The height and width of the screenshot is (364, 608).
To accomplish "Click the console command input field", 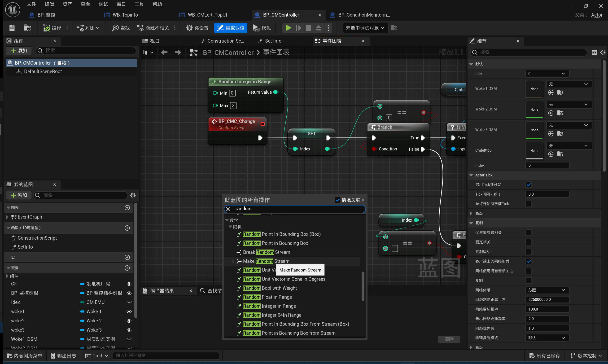I will 166,355.
